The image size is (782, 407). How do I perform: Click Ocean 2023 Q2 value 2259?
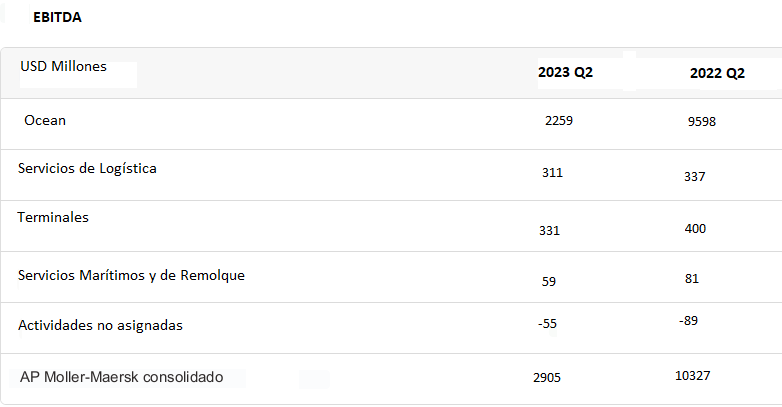coord(559,121)
